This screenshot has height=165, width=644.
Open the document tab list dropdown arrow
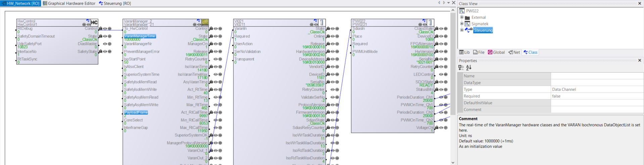[x=448, y=3]
